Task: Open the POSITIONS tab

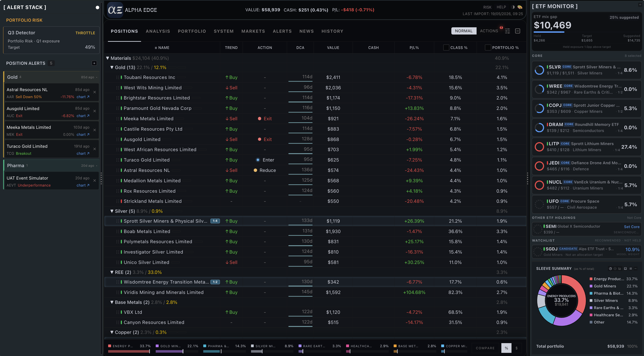Action: [124, 31]
